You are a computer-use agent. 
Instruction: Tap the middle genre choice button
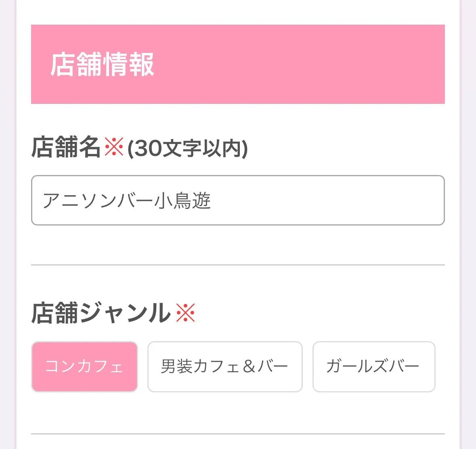coord(225,366)
